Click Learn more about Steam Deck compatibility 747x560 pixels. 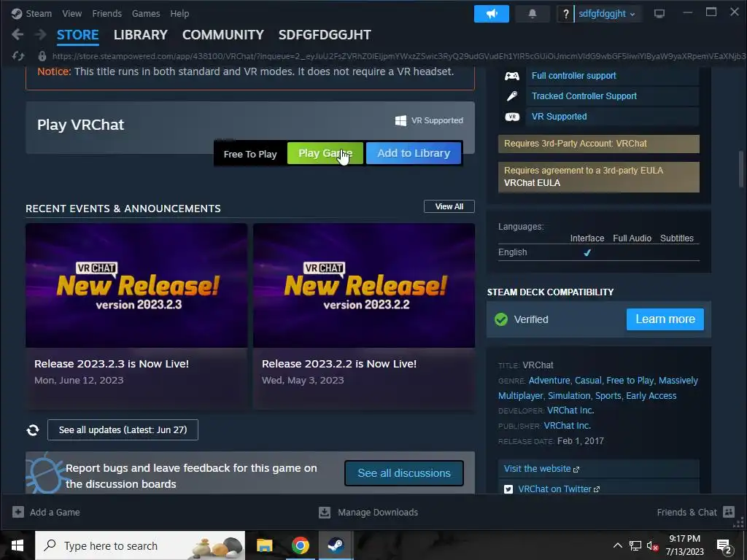point(665,319)
